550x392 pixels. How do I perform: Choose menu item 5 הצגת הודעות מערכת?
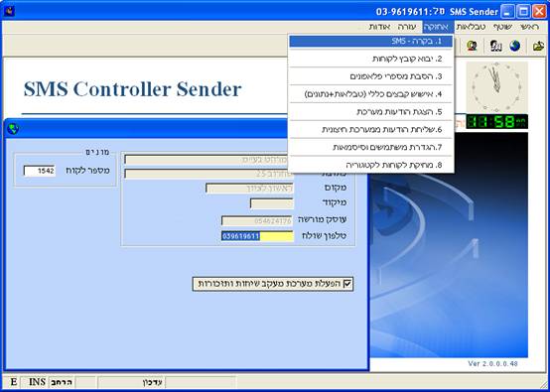pyautogui.click(x=370, y=112)
